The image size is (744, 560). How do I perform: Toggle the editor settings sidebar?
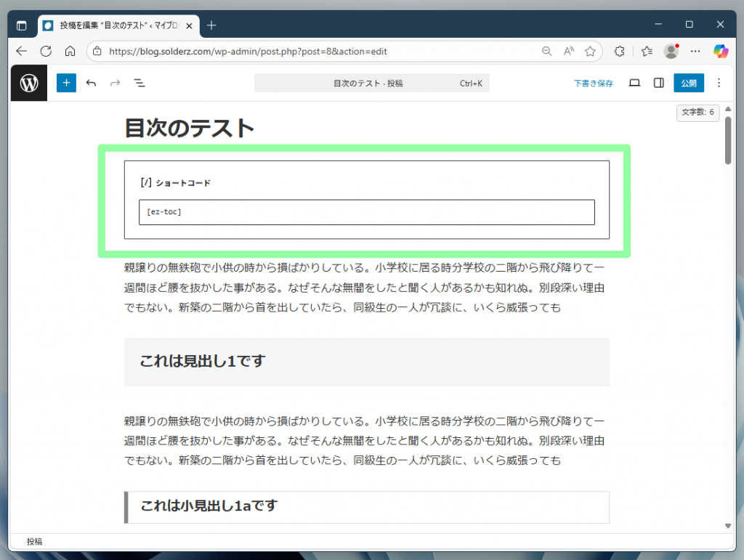[658, 83]
